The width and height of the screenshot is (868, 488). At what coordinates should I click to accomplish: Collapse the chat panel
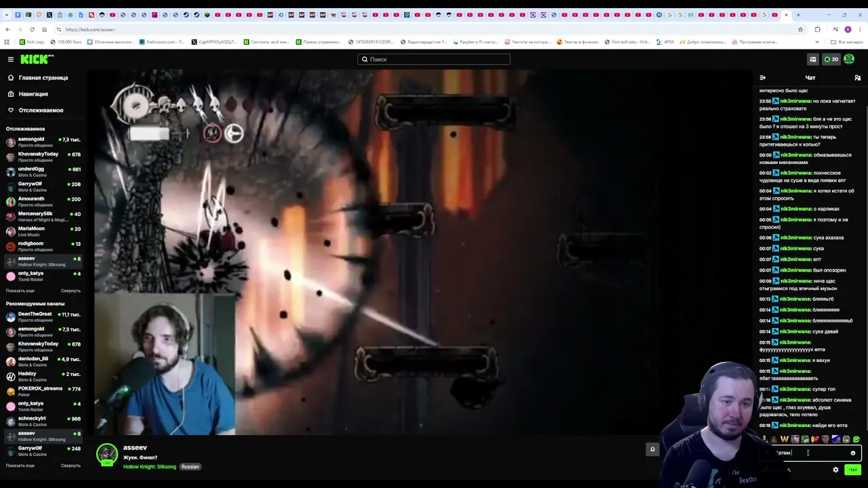click(763, 78)
